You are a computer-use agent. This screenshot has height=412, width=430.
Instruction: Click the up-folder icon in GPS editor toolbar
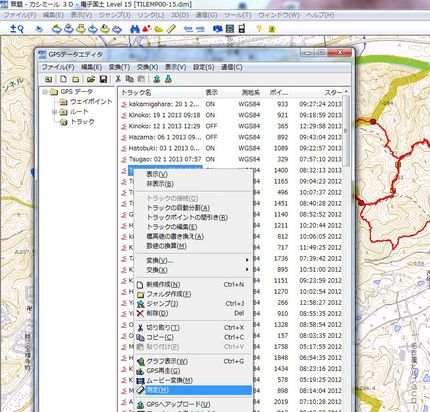49,79
